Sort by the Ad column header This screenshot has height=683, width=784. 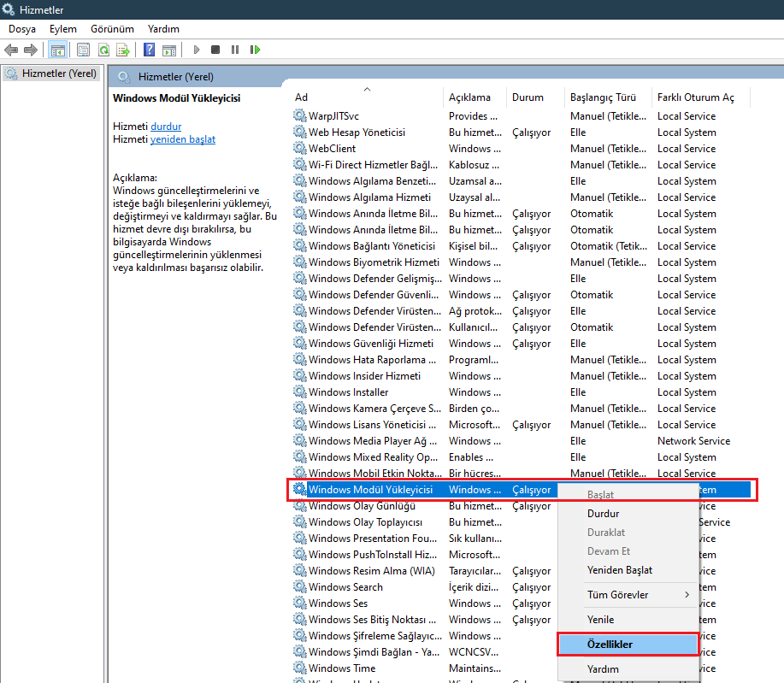[x=368, y=97]
